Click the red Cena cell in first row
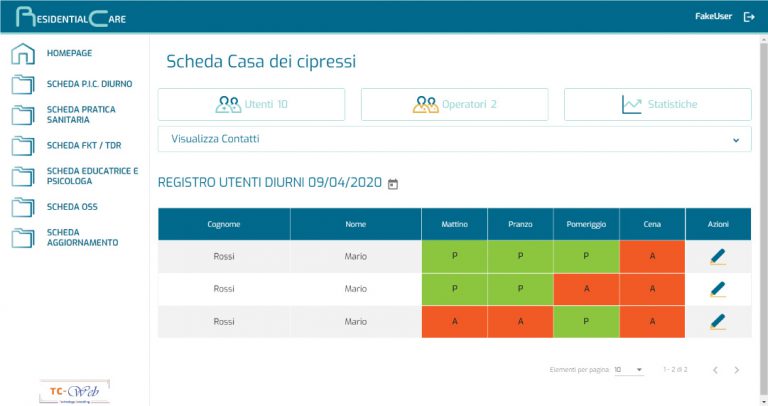Image resolution: width=768 pixels, height=406 pixels. (652, 257)
